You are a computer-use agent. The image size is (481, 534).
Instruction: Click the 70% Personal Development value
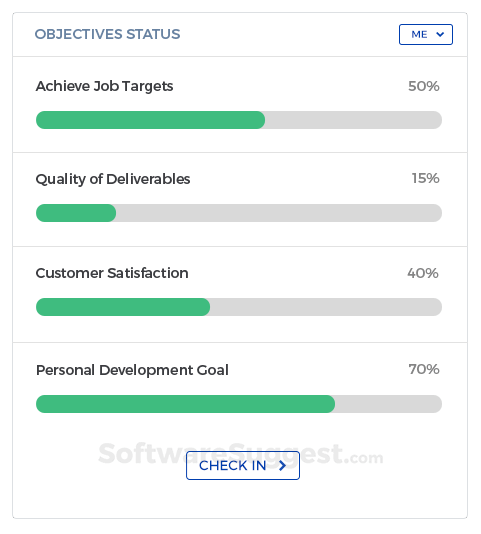(424, 369)
